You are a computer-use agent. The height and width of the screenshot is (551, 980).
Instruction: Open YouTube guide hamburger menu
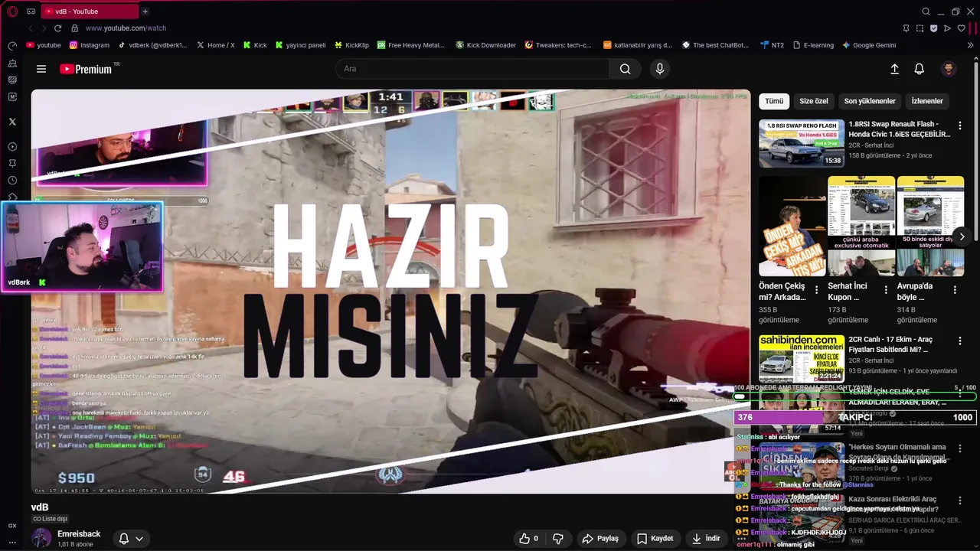(x=41, y=69)
